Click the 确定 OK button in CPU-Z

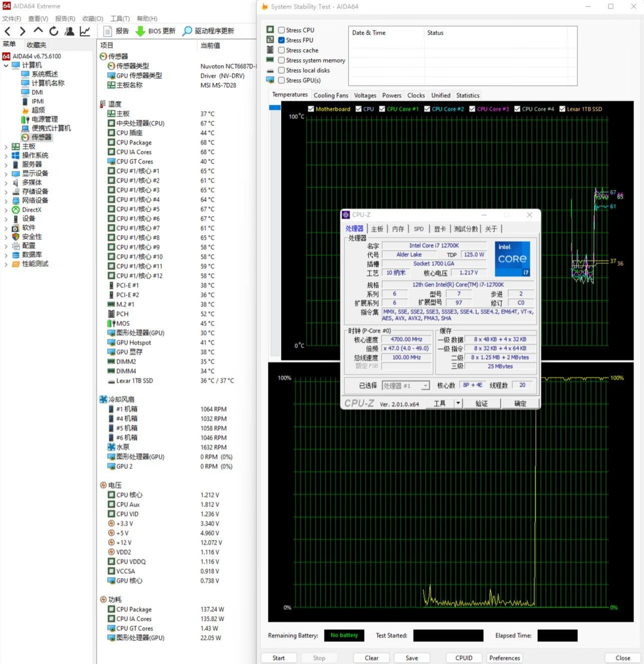pyautogui.click(x=520, y=403)
